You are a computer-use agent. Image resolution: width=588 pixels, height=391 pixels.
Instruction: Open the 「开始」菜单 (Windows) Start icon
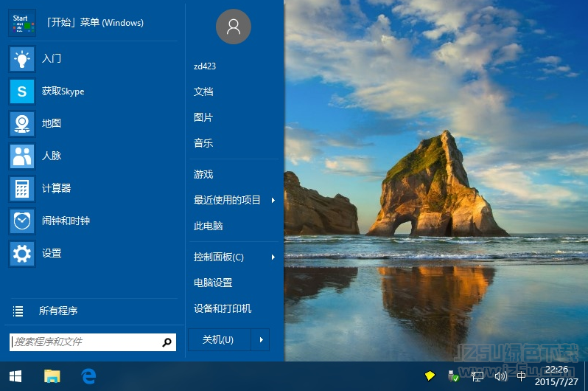(x=22, y=23)
